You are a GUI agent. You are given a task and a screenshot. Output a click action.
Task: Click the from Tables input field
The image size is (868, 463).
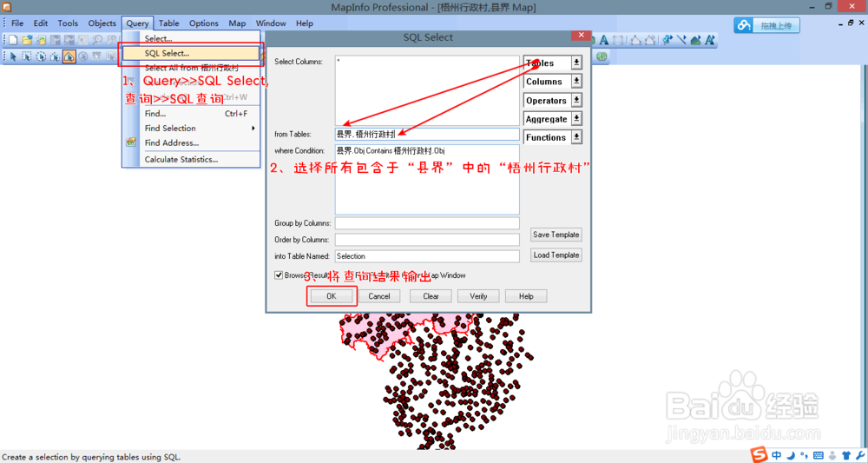point(427,134)
